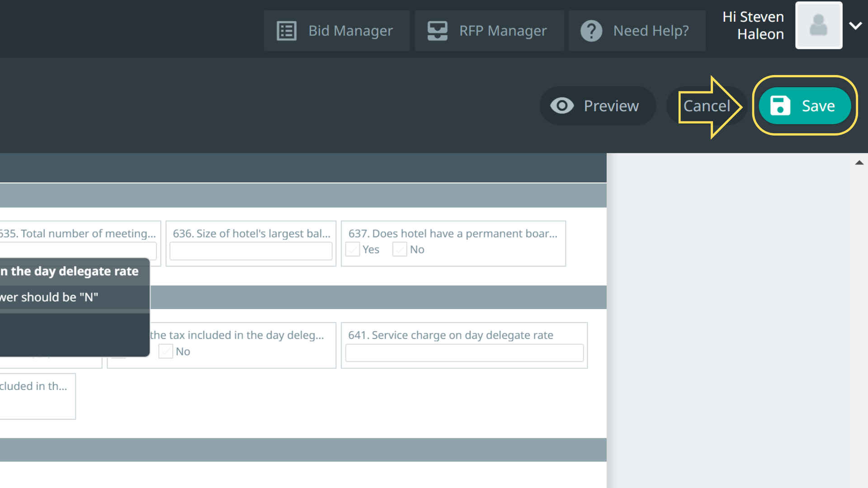The height and width of the screenshot is (488, 868).
Task: Check No for tax included in day delegate
Action: pos(166,352)
